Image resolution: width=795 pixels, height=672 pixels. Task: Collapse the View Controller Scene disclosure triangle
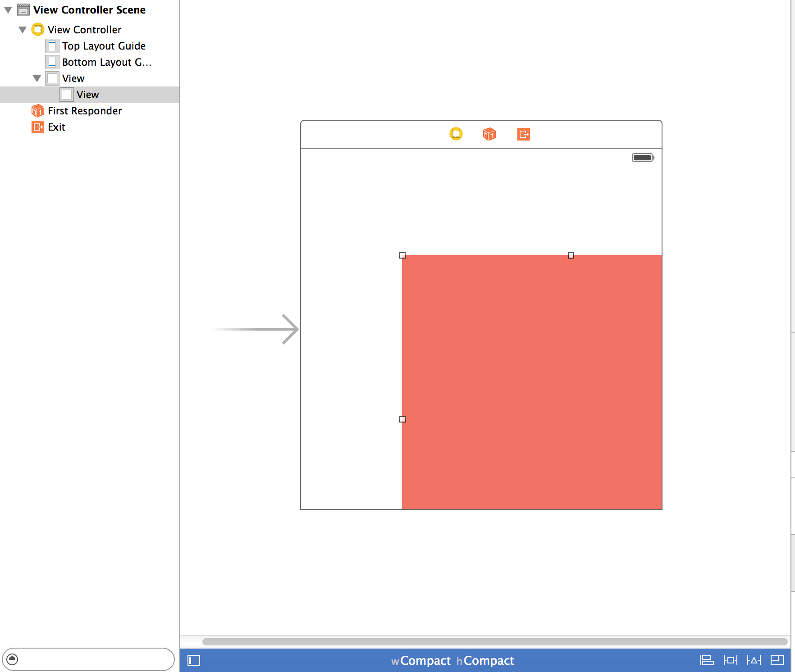(7, 9)
